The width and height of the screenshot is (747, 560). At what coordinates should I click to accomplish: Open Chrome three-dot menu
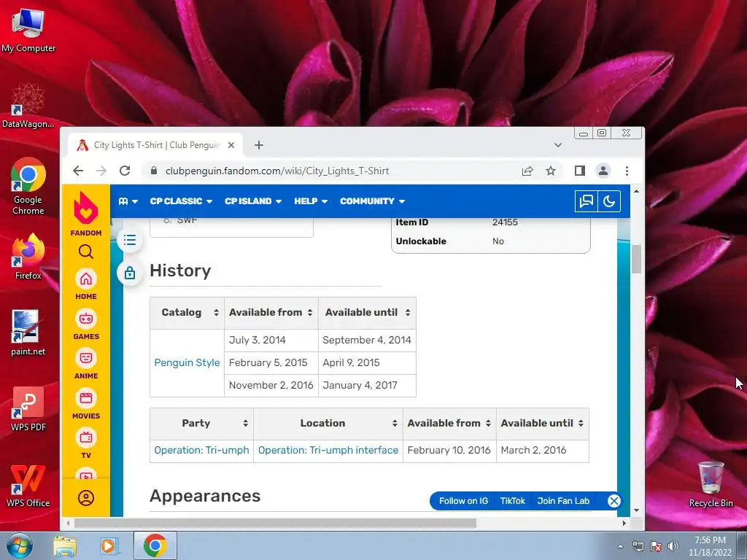(x=627, y=171)
